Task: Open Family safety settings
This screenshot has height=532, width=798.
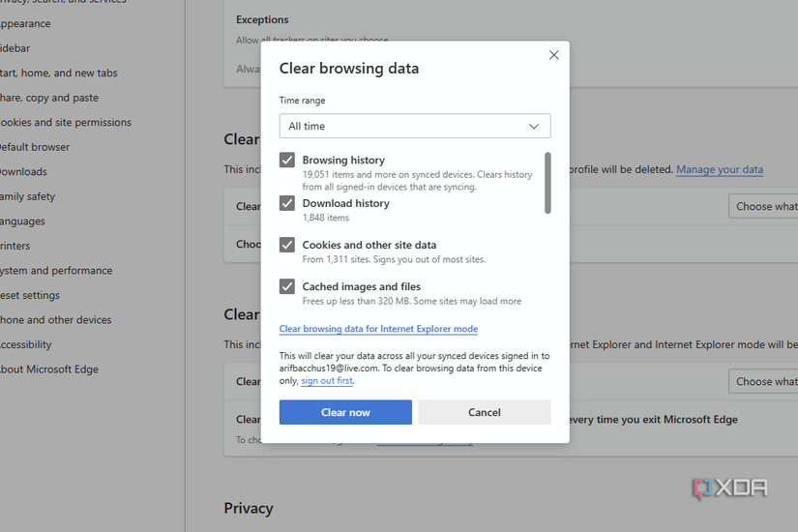Action: tap(27, 196)
